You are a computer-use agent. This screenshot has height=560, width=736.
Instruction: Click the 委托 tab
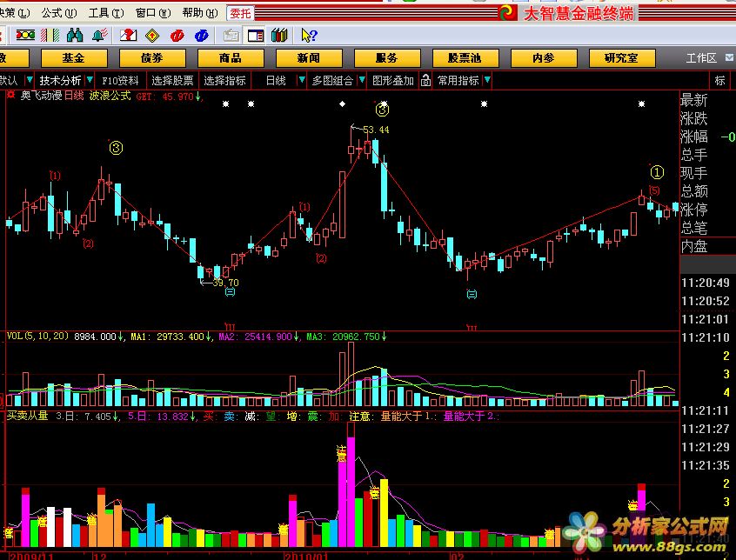tap(240, 13)
